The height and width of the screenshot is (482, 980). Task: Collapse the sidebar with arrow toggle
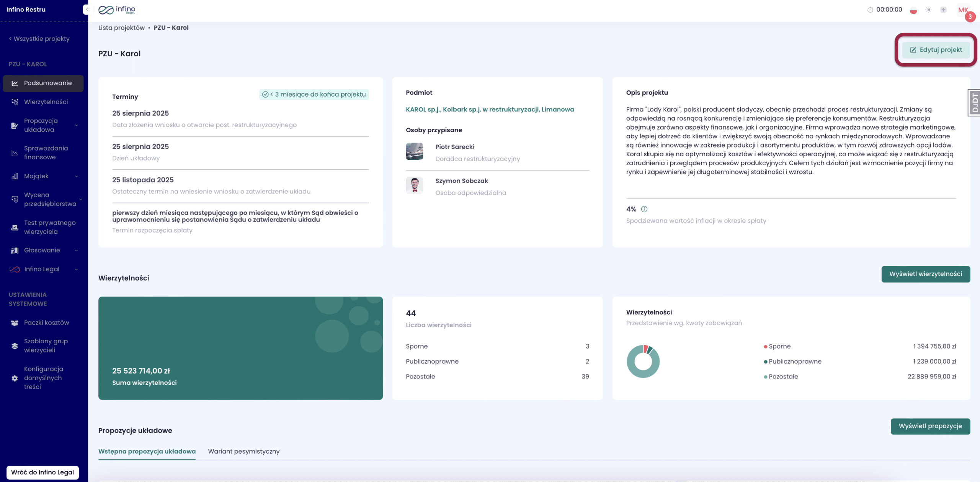pyautogui.click(x=88, y=10)
